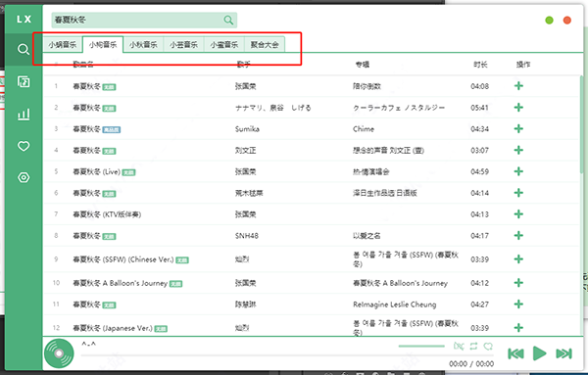588x375 pixels.
Task: Click the 高品质 badge in row 3
Action: pos(112,129)
